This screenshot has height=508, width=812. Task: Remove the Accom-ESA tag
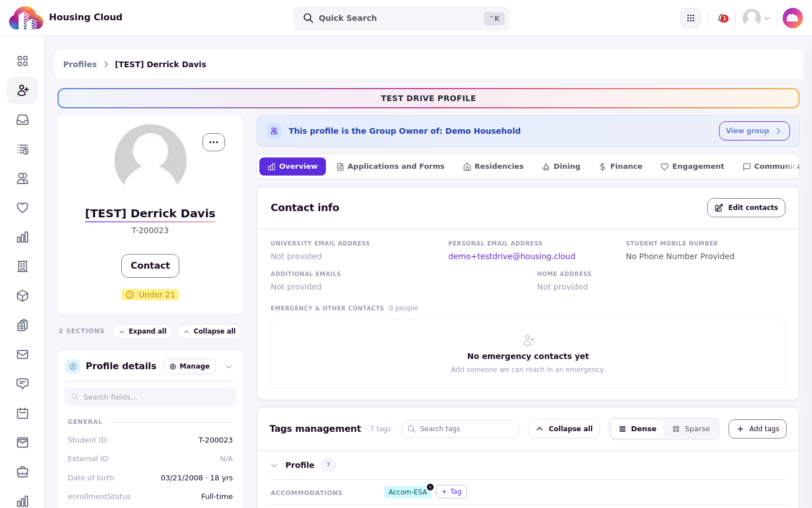[430, 487]
